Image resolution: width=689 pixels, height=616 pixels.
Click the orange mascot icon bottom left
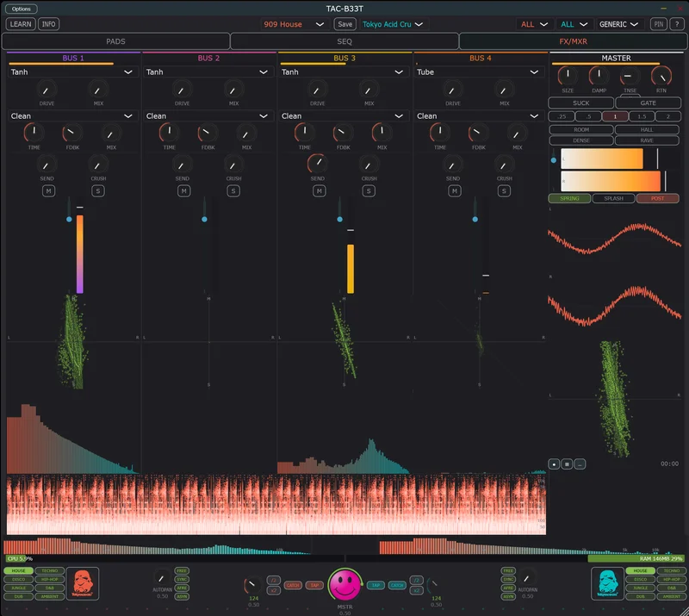pos(83,583)
